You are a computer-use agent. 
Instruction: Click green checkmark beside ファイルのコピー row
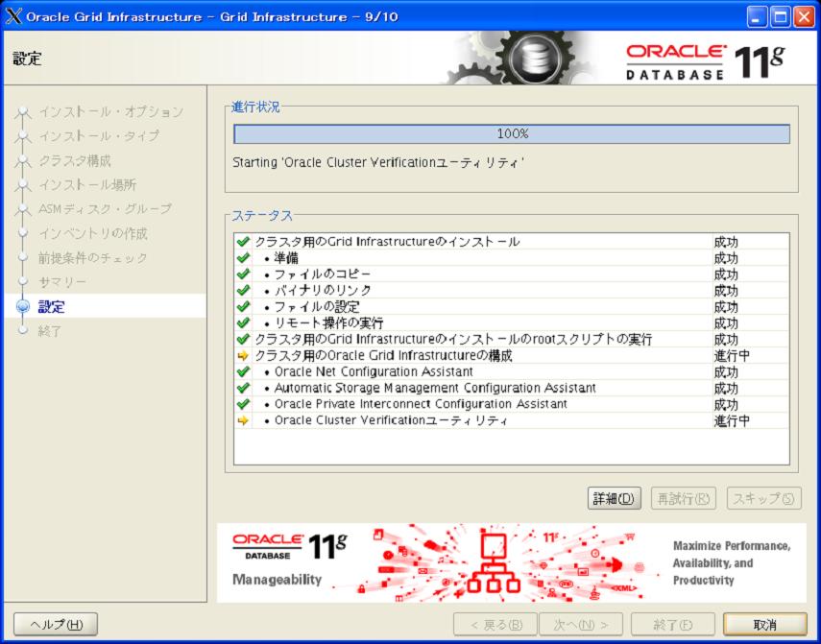coord(243,274)
